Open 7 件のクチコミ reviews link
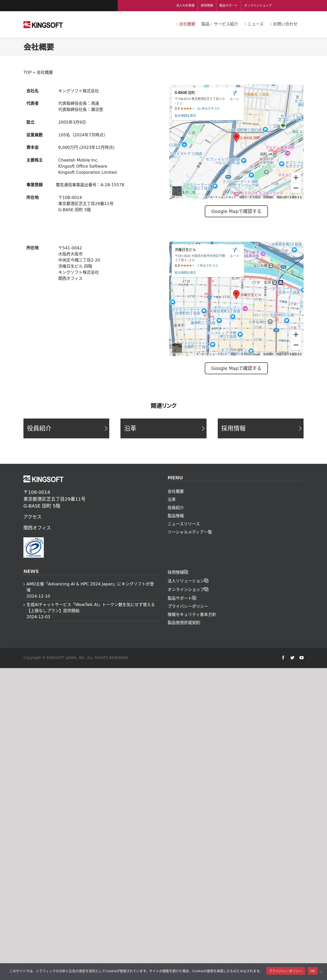Screen dimensions: 327x980 pyautogui.click(x=208, y=266)
